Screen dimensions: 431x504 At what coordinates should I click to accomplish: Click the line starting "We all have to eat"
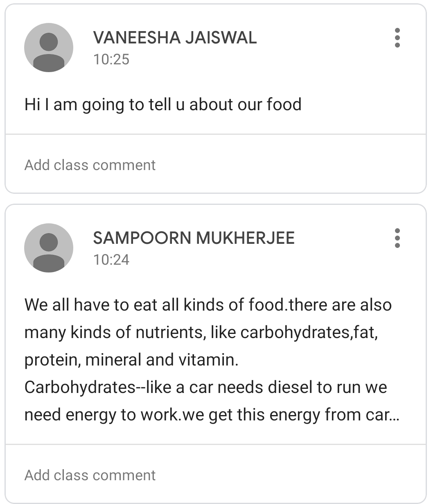(x=208, y=305)
